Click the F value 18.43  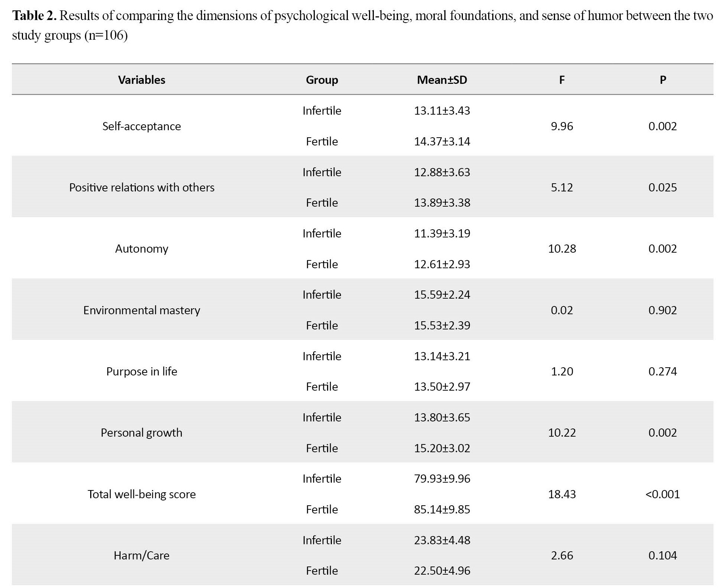[x=562, y=494]
